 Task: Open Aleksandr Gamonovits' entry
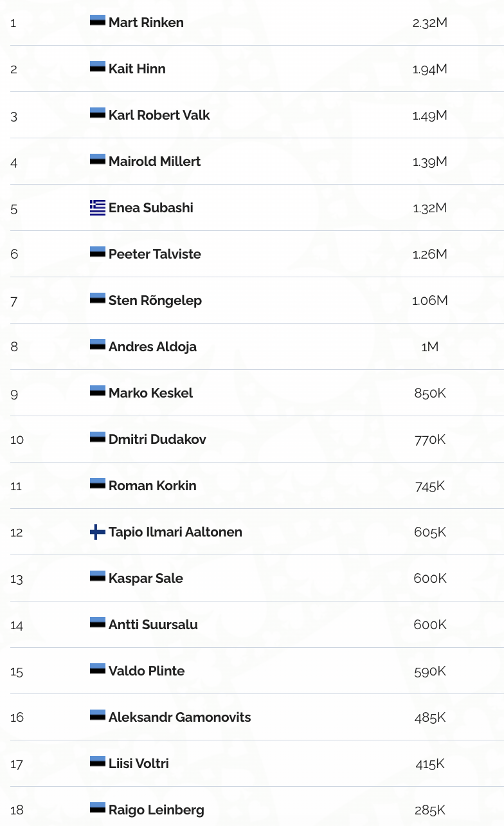pyautogui.click(x=179, y=717)
